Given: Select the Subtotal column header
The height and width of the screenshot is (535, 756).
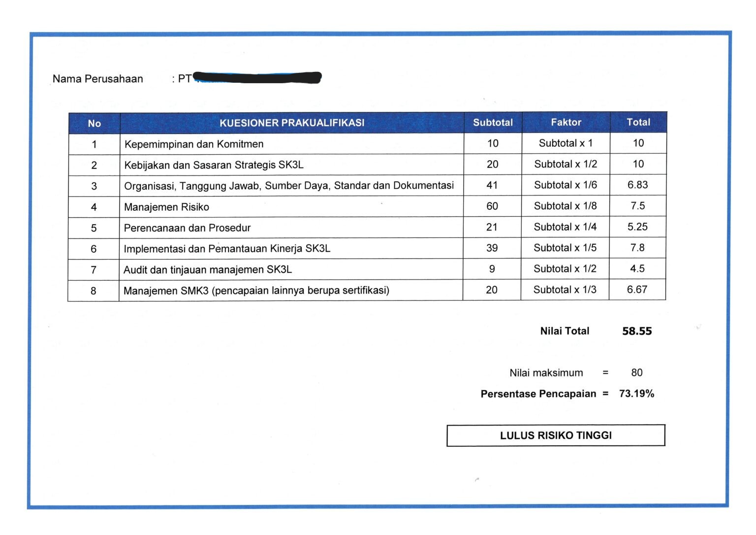Looking at the screenshot, I should pos(492,122).
